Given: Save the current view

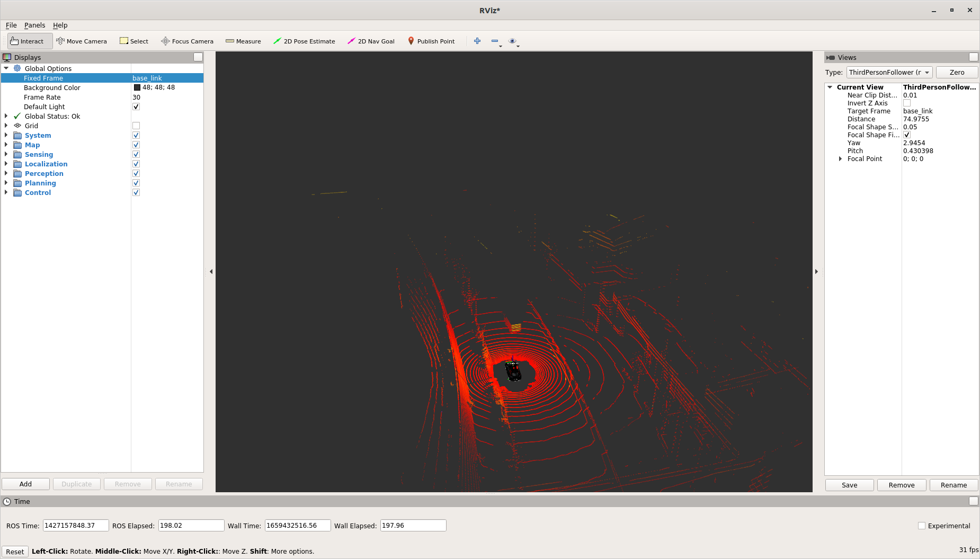Looking at the screenshot, I should click(x=849, y=485).
